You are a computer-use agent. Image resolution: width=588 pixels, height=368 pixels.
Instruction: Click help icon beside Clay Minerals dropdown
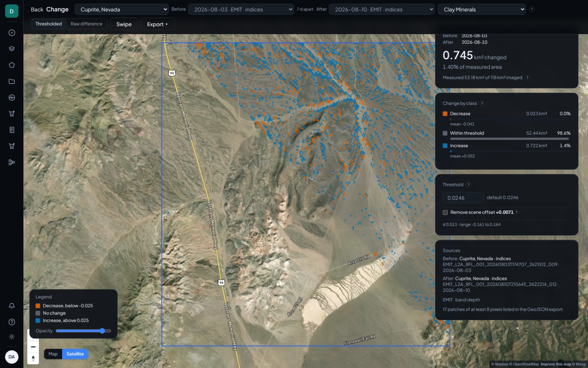click(532, 9)
